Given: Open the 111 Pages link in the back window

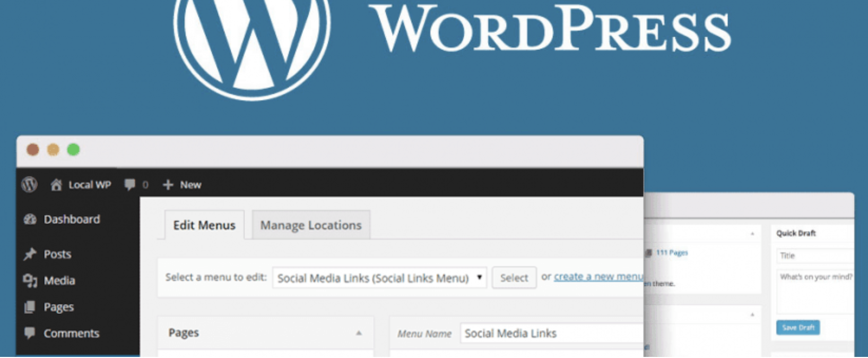Looking at the screenshot, I should [672, 253].
